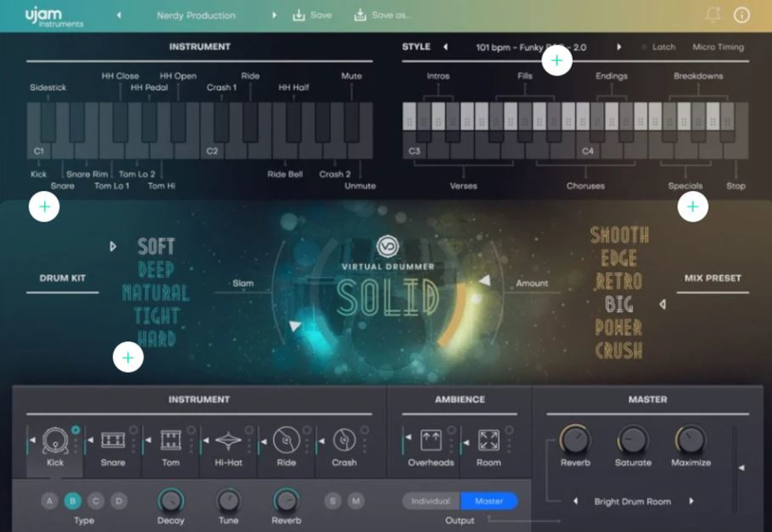This screenshot has height=532, width=772.
Task: Click the Virtual Drummer VD emblem
Action: [388, 246]
